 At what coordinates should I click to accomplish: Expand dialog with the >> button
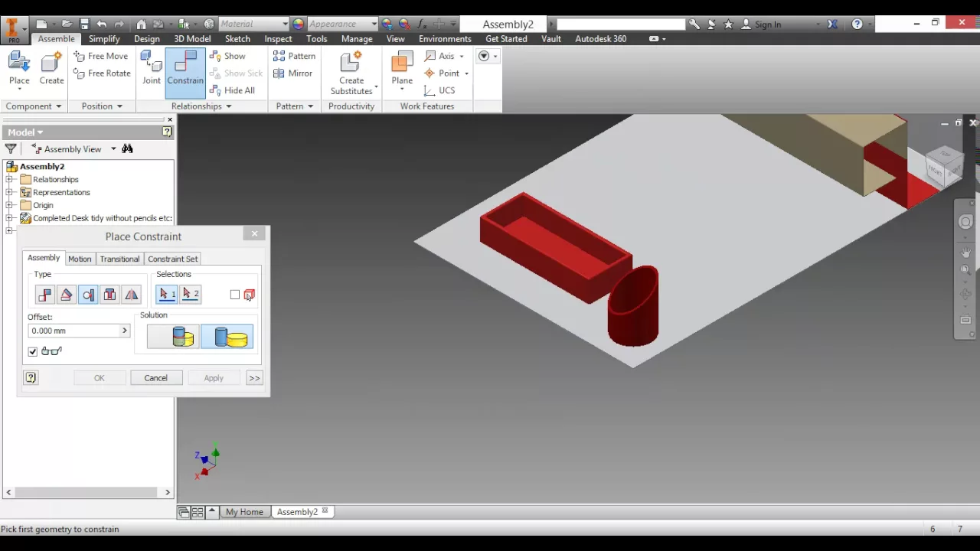(x=254, y=378)
